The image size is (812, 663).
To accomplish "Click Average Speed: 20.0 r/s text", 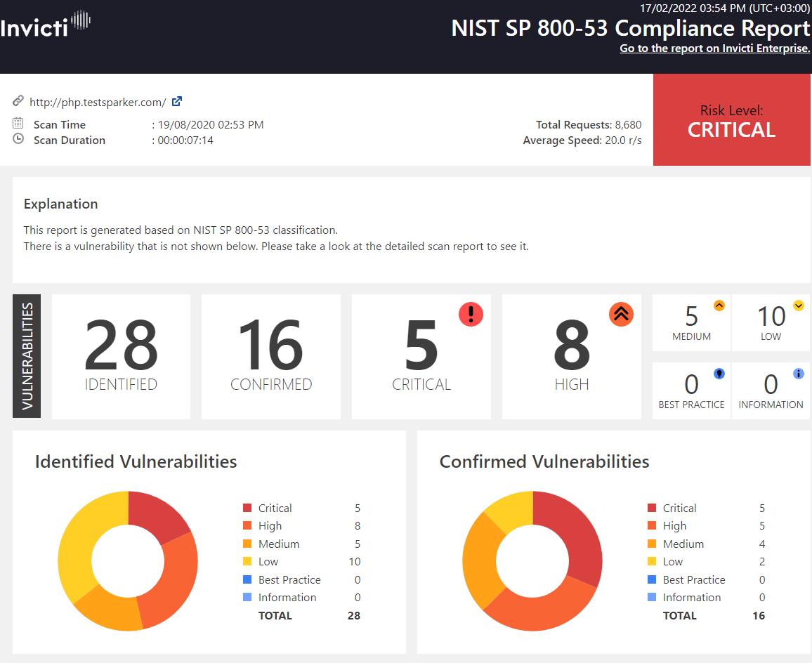I will point(582,140).
